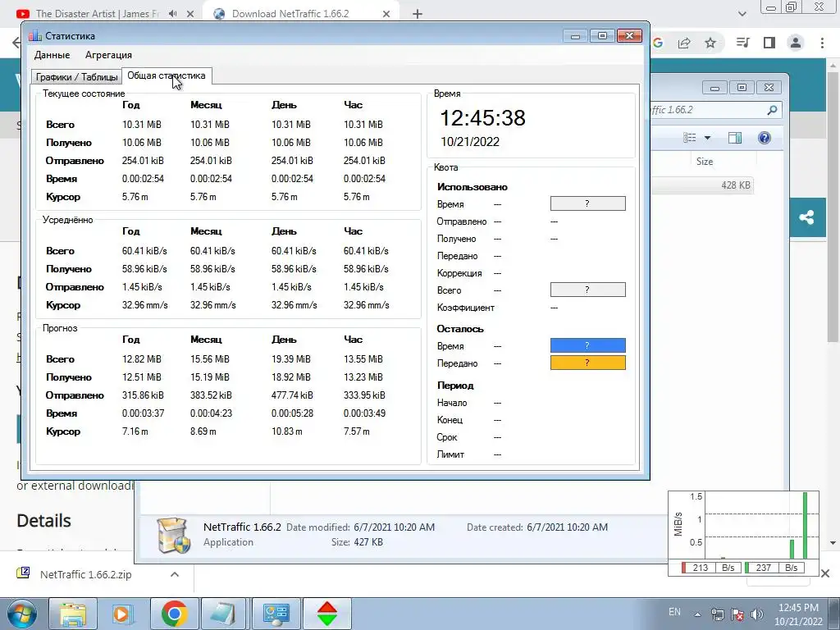Open Windows Explorer from taskbar
The width and height of the screenshot is (840, 630).
[73, 614]
